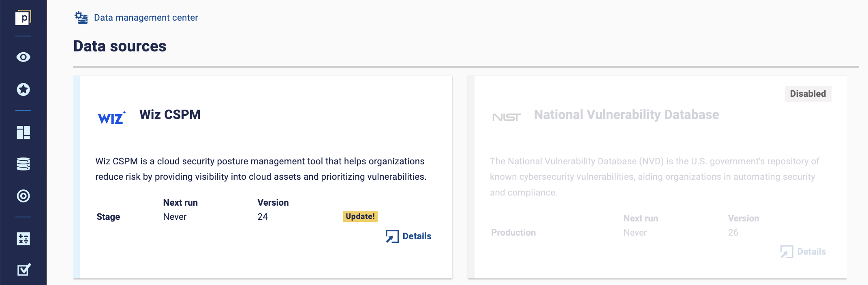Open the star badge icon in sidebar

[x=23, y=89]
